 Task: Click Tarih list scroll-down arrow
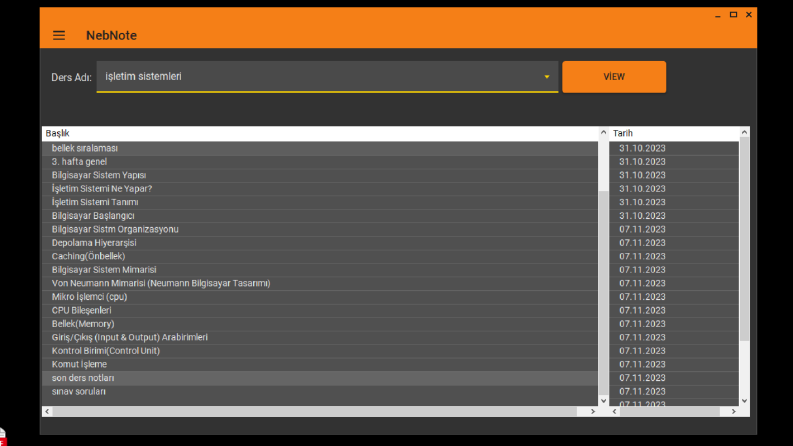click(x=744, y=400)
